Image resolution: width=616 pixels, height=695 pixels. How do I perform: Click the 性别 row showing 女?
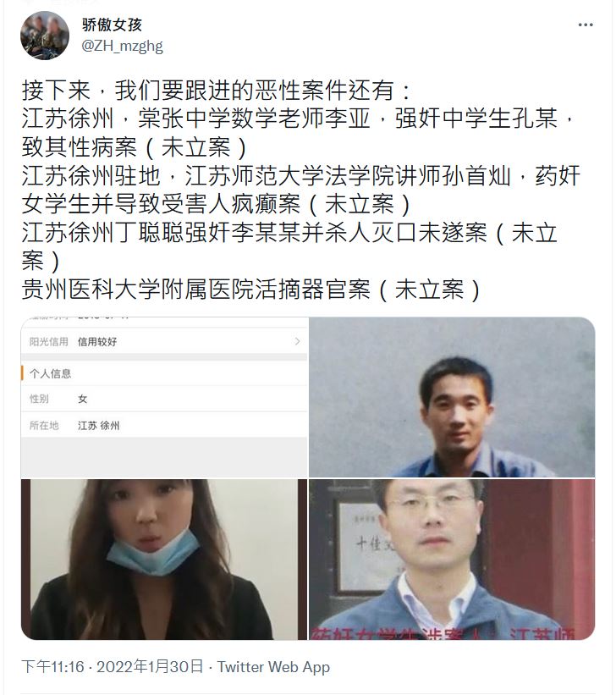[164, 399]
